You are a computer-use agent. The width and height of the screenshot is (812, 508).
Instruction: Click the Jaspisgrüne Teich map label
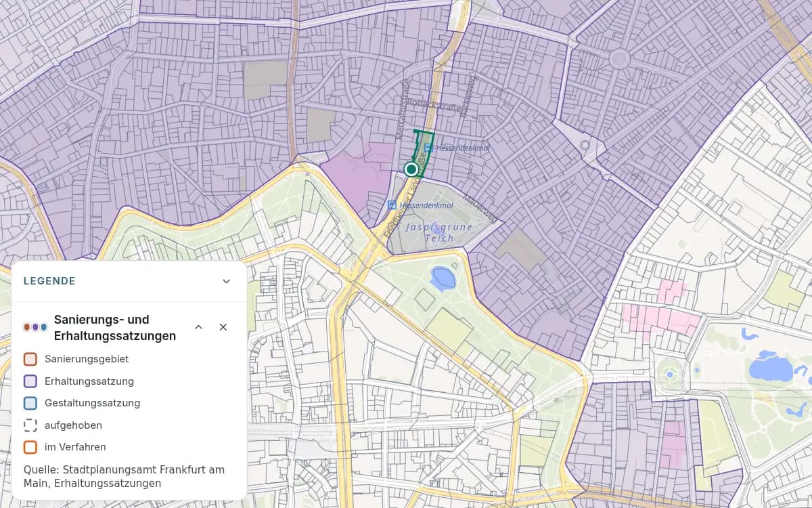[439, 232]
